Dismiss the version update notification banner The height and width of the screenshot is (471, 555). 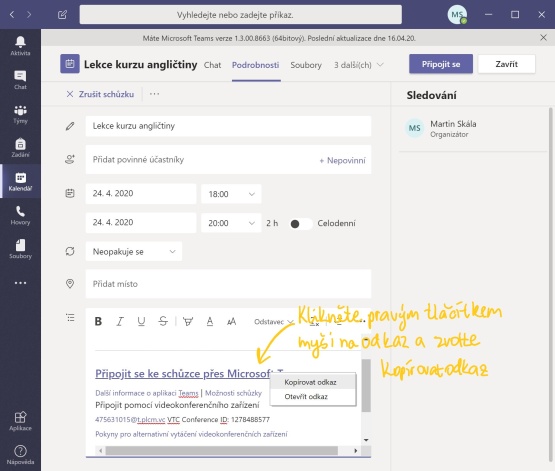(543, 38)
